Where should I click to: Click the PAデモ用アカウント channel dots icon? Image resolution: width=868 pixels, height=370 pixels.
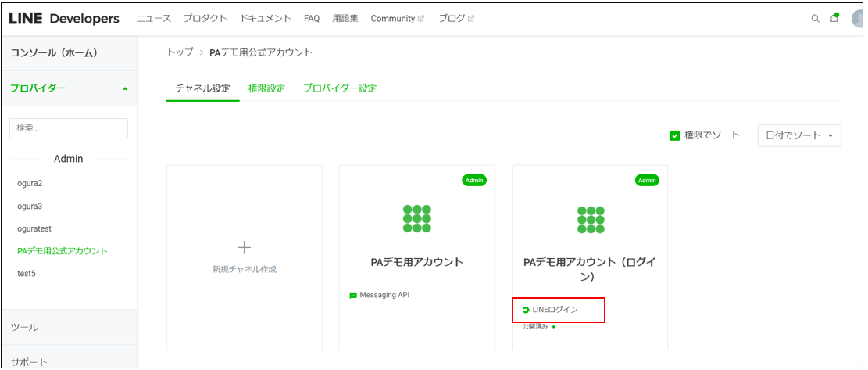(x=417, y=218)
